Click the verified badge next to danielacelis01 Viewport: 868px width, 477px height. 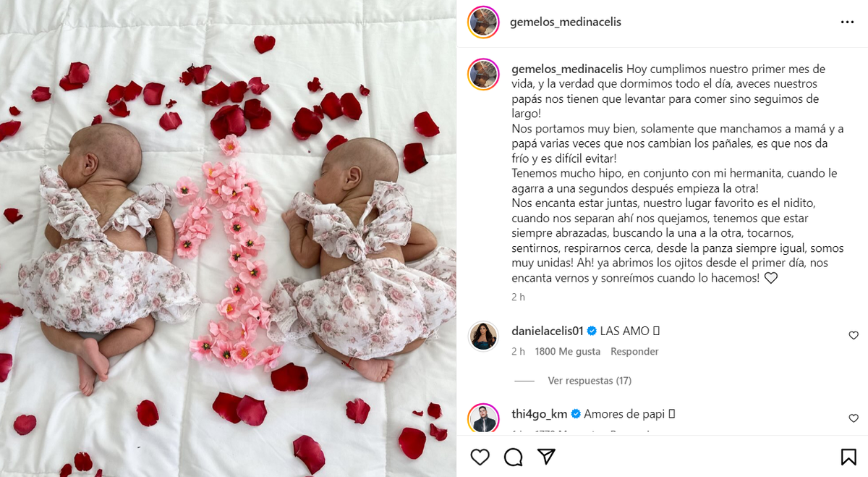coord(592,332)
